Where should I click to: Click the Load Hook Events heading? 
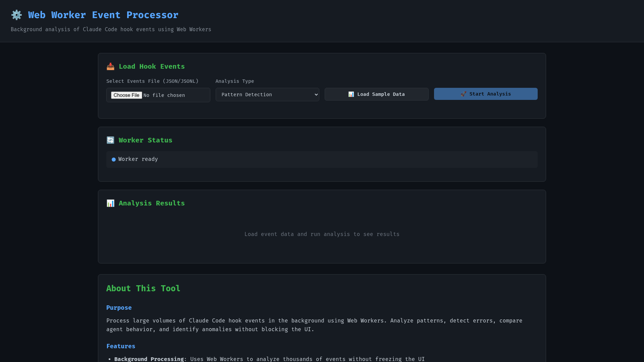click(152, 67)
